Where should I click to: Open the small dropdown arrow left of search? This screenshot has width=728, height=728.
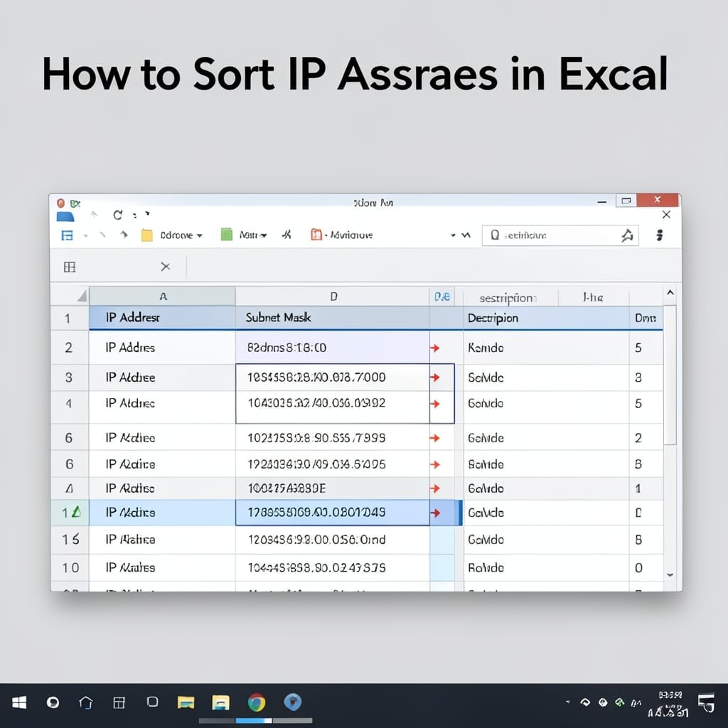(453, 235)
